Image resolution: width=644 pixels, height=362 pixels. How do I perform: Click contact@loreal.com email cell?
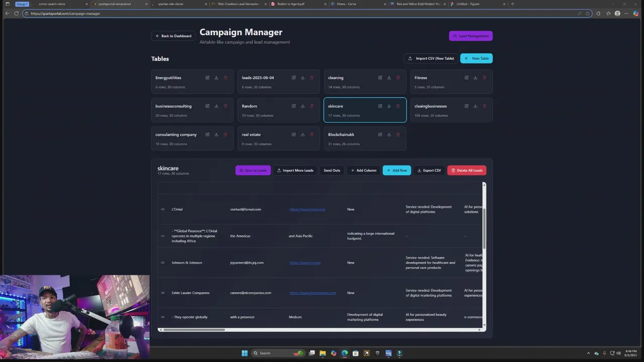click(x=246, y=209)
